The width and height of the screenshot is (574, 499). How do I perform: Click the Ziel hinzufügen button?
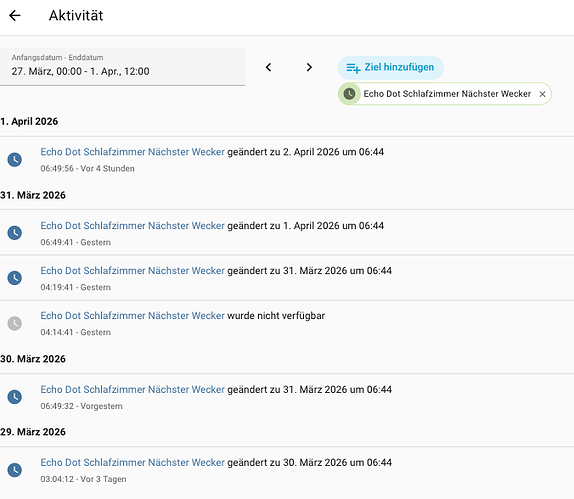391,68
